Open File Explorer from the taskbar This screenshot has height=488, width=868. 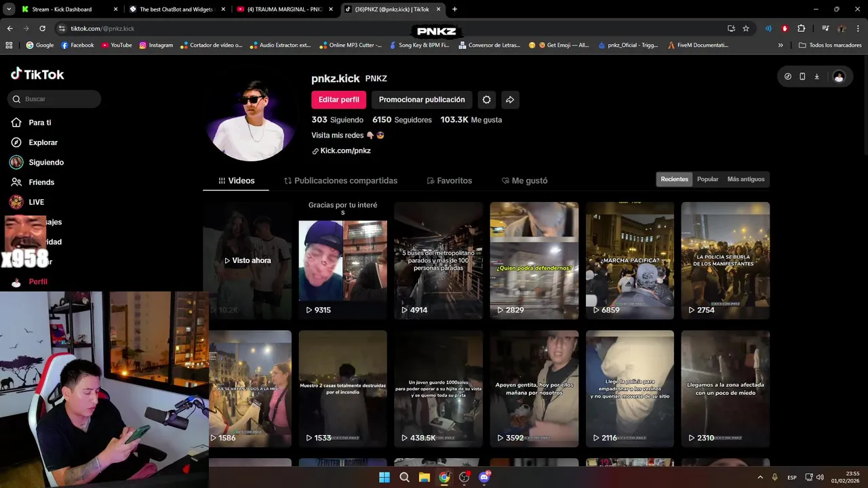click(425, 477)
